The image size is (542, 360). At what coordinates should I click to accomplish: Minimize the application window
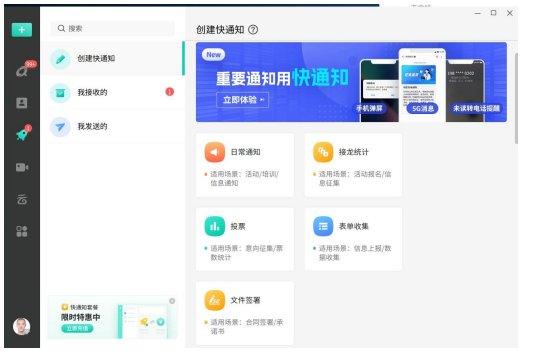(x=478, y=13)
